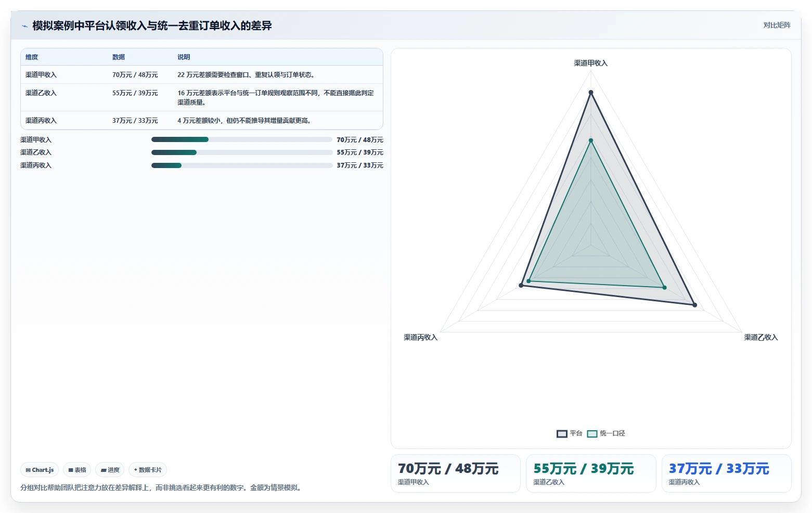Click the 平台 data point on 渠道丙 axis
The height and width of the screenshot is (513, 812).
click(521, 286)
